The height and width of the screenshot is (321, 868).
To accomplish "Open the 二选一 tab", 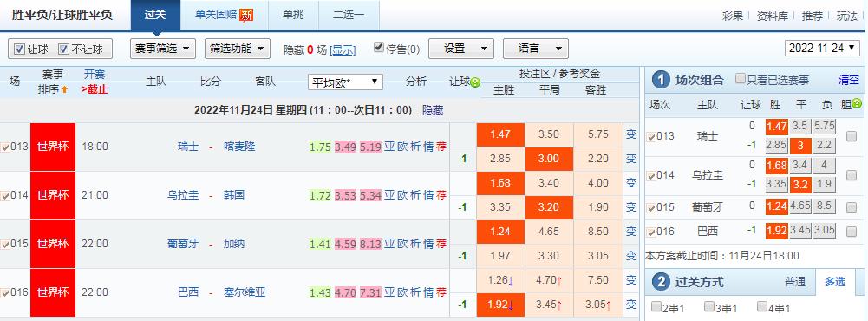I will (349, 16).
